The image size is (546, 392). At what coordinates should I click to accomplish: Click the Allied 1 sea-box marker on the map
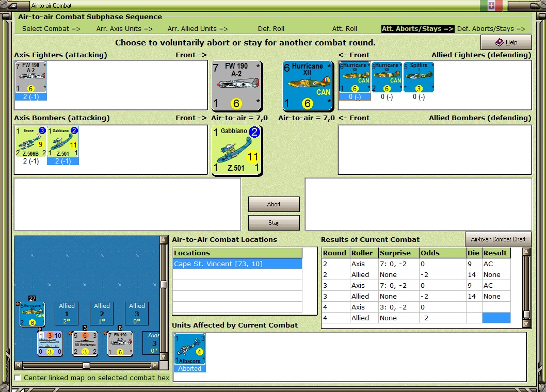[x=67, y=313]
